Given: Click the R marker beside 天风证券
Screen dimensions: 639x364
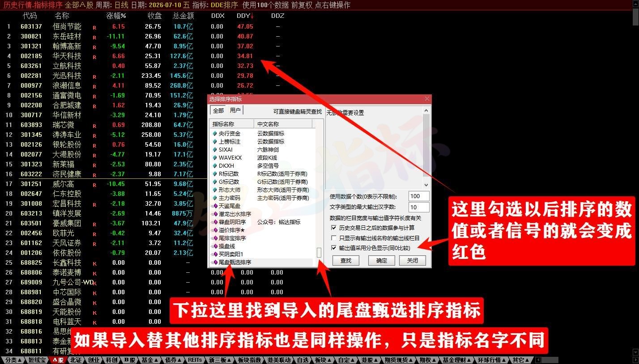Looking at the screenshot, I should pyautogui.click(x=94, y=244).
